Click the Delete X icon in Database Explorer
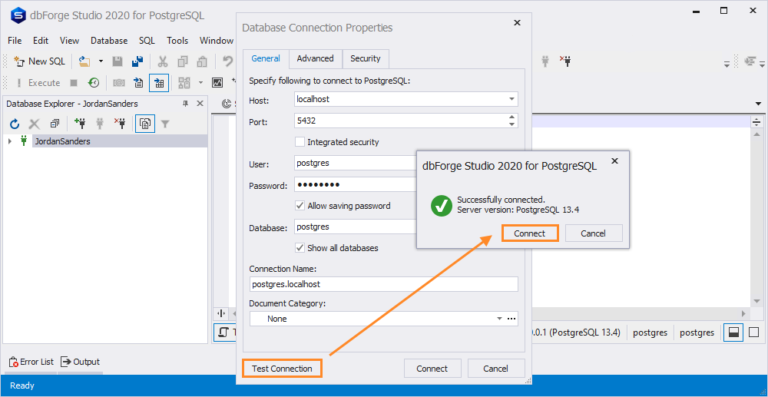 (x=34, y=124)
